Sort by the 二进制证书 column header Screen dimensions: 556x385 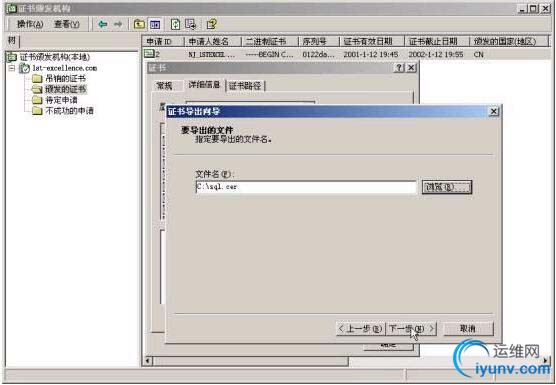tap(270, 41)
